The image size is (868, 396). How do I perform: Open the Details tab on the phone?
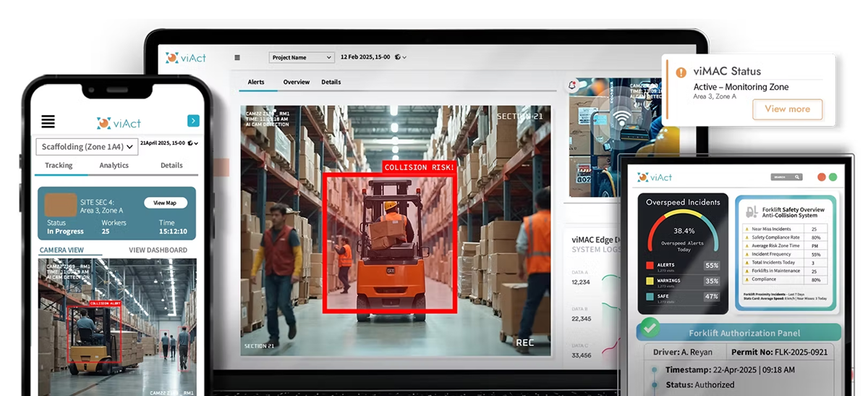pos(171,165)
